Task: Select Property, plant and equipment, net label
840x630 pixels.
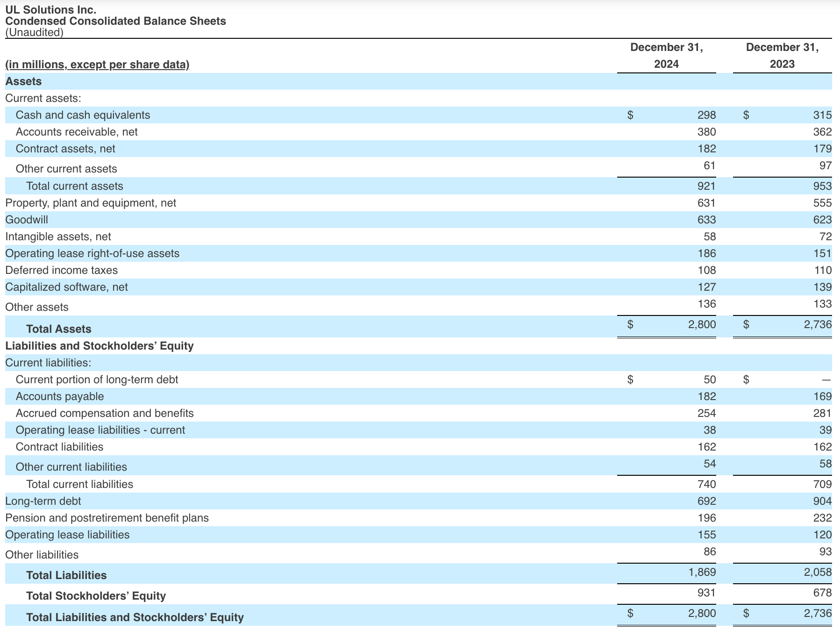Action: point(91,203)
